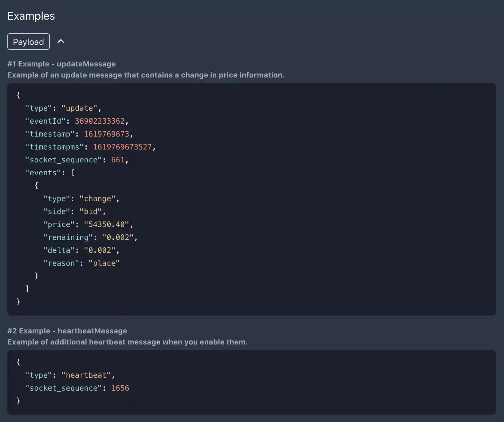
Task: Click the Payload button
Action: (x=28, y=42)
